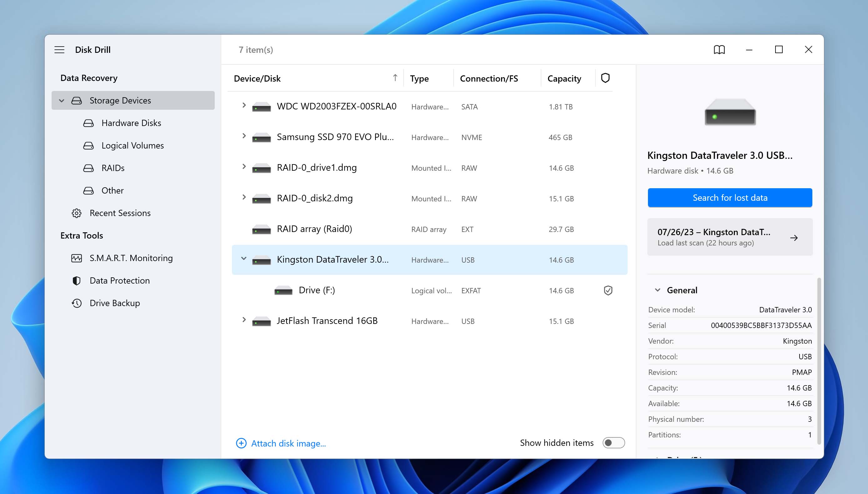The image size is (868, 494).
Task: Sort by the Device/Disk column arrow
Action: tap(395, 78)
